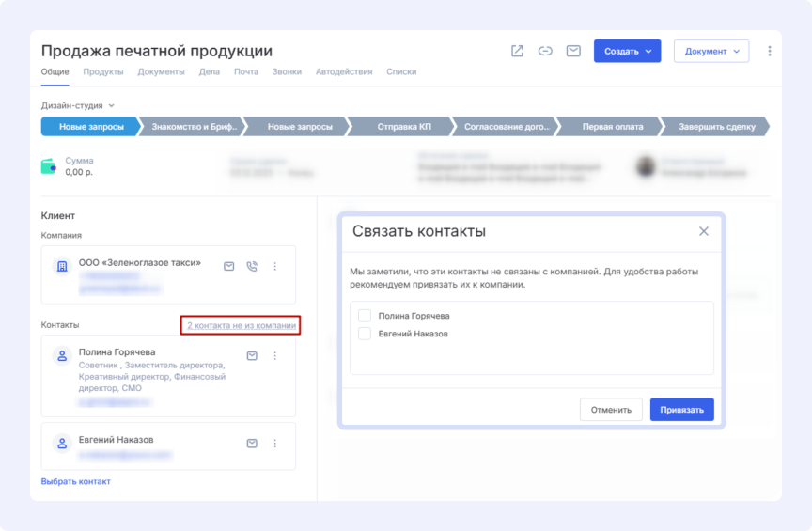The height and width of the screenshot is (531, 812).
Task: Open three-dot menu for Евгений Наказов
Action: pyautogui.click(x=275, y=444)
